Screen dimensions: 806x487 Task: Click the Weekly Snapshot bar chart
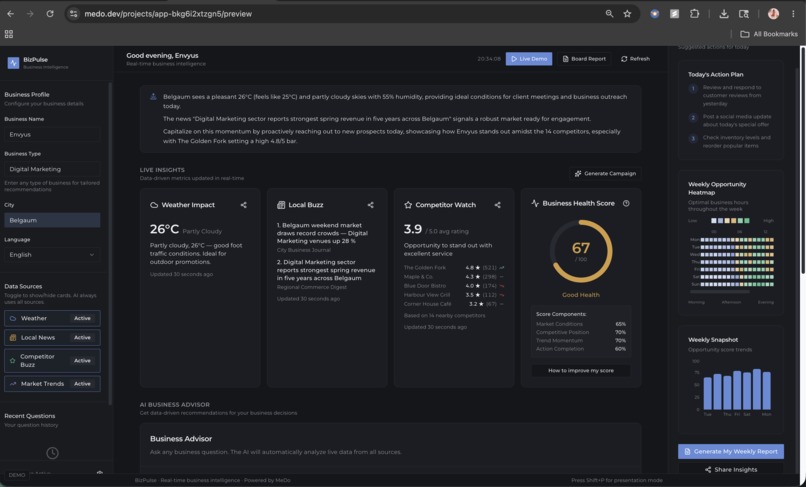(731, 387)
